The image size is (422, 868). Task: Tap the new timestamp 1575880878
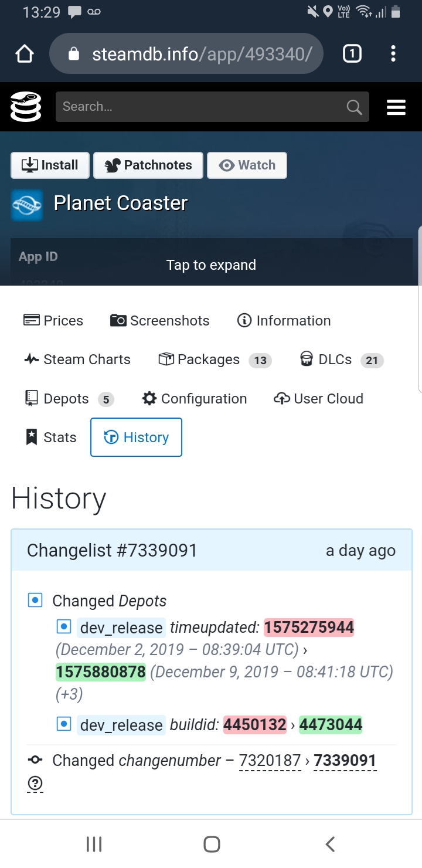(x=101, y=672)
